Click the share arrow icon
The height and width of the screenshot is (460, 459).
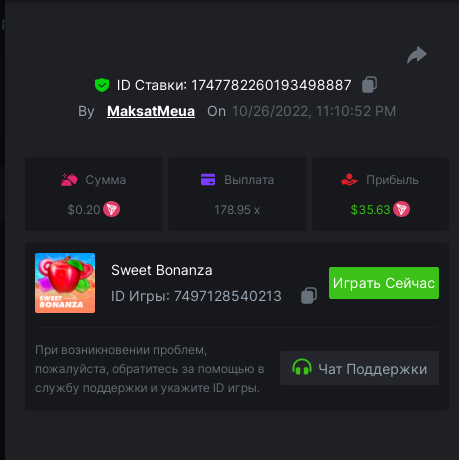point(417,55)
